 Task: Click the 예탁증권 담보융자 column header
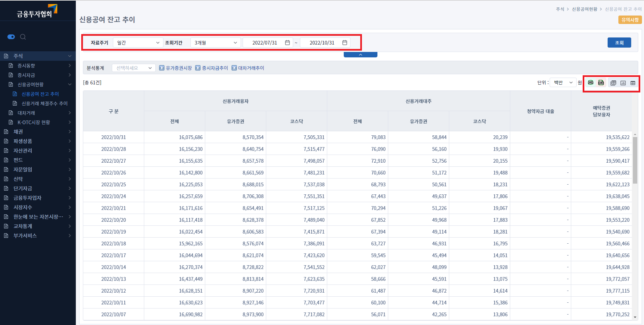602,111
